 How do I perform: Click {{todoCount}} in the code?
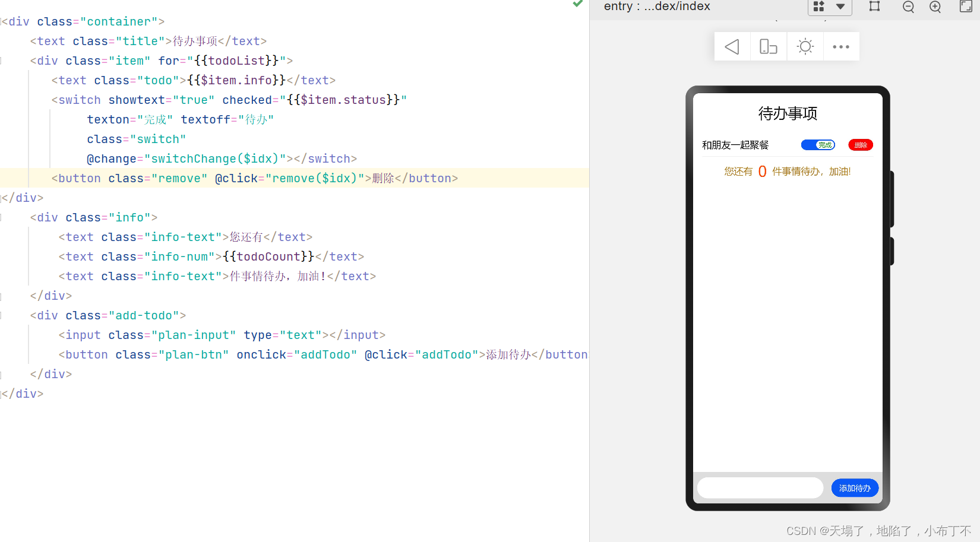click(268, 256)
